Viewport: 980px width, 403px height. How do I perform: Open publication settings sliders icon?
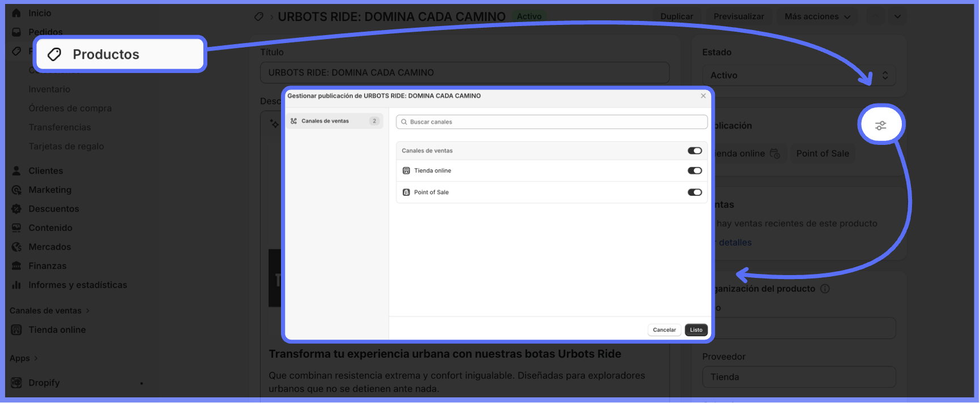880,125
